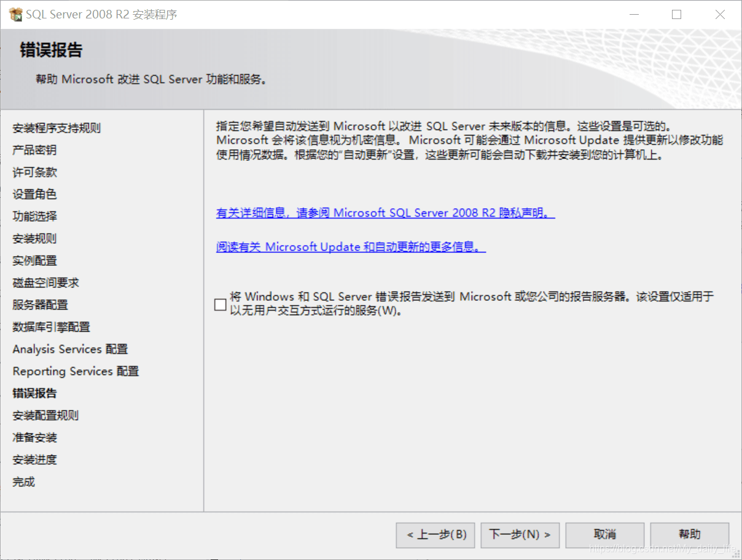
Task: Click the SQL Server setup title bar icon
Action: [x=15, y=15]
